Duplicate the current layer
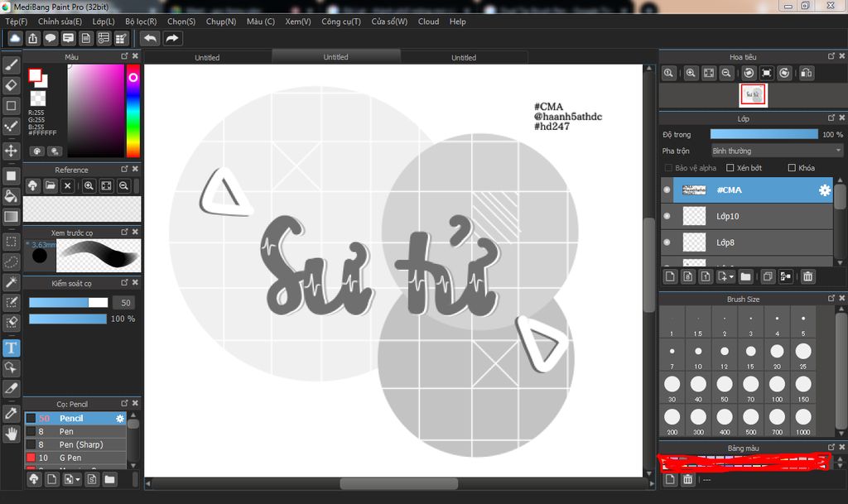This screenshot has height=504, width=848. (767, 276)
